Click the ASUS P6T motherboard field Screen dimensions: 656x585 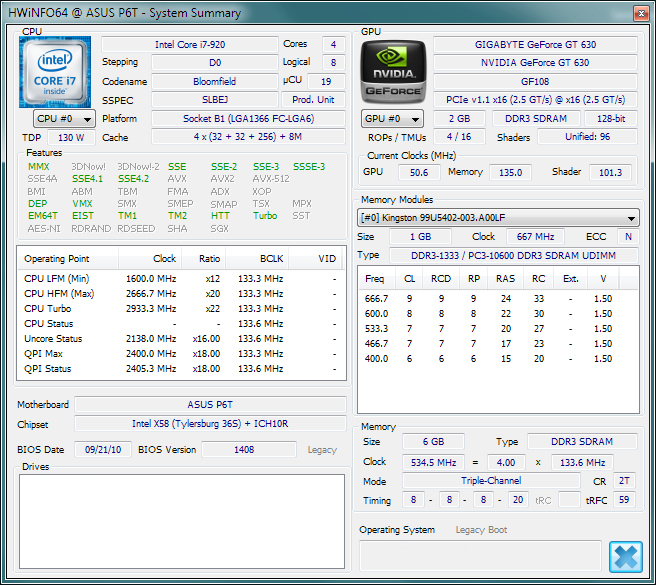tap(210, 405)
